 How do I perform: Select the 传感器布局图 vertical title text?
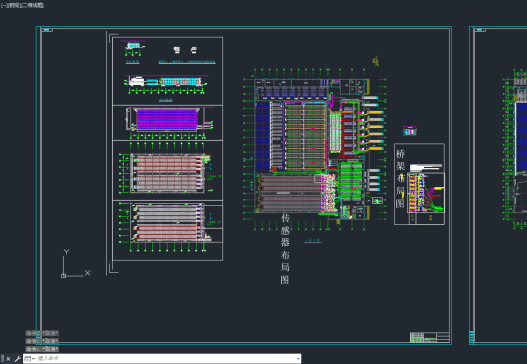pyautogui.click(x=285, y=248)
